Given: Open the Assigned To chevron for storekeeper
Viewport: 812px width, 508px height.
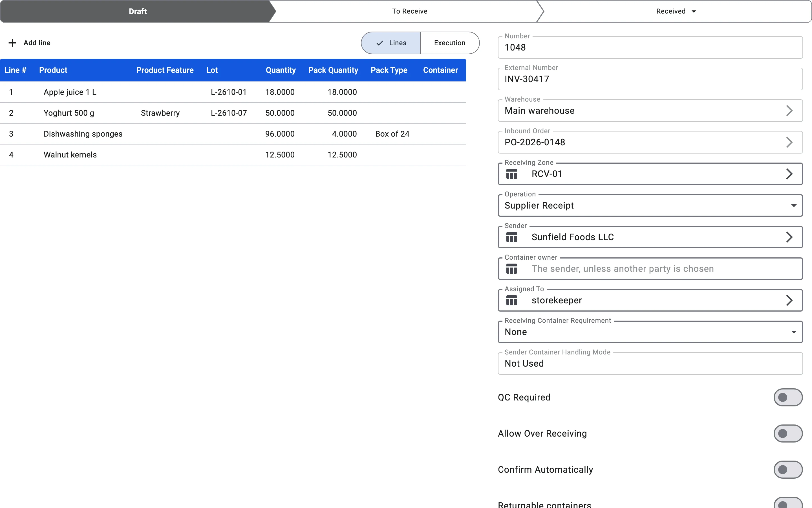Looking at the screenshot, I should (x=789, y=300).
